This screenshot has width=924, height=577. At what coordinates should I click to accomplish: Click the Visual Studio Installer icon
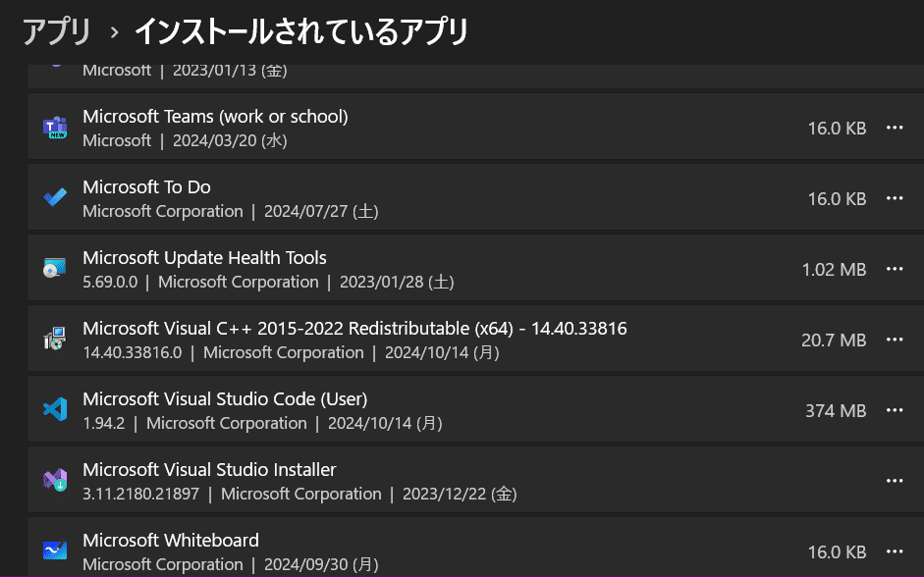(55, 480)
